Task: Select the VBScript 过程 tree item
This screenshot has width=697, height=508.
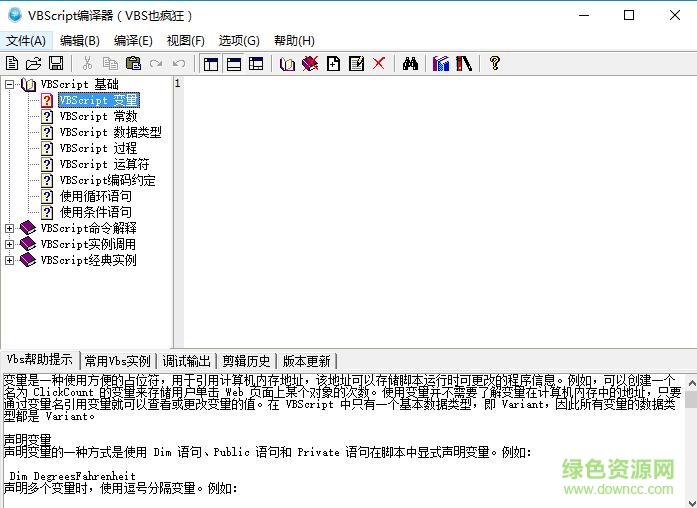Action: [98, 148]
